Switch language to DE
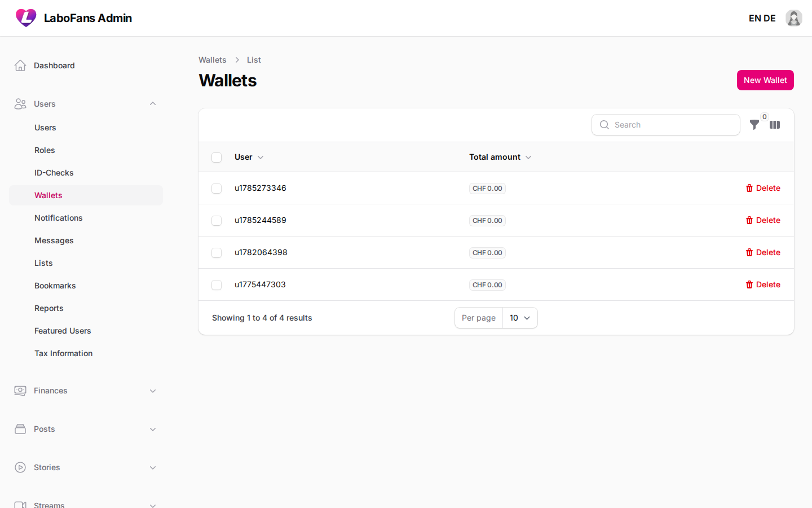The width and height of the screenshot is (812, 508). 770,18
